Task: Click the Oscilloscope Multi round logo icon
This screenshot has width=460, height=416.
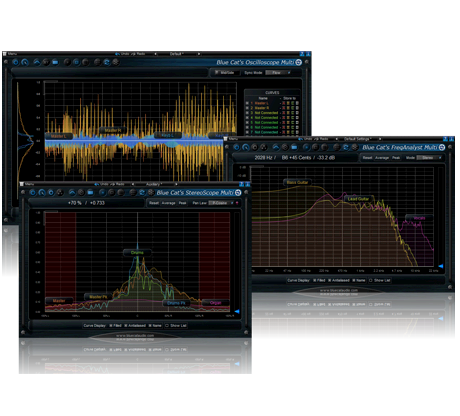Action: pyautogui.click(x=299, y=62)
